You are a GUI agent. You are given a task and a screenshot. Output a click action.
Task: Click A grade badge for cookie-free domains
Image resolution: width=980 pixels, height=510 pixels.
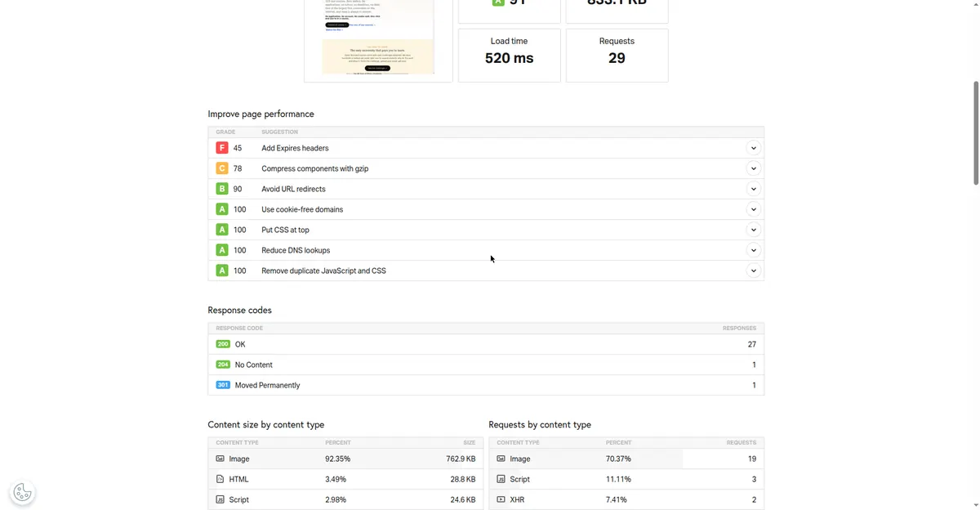coord(222,209)
